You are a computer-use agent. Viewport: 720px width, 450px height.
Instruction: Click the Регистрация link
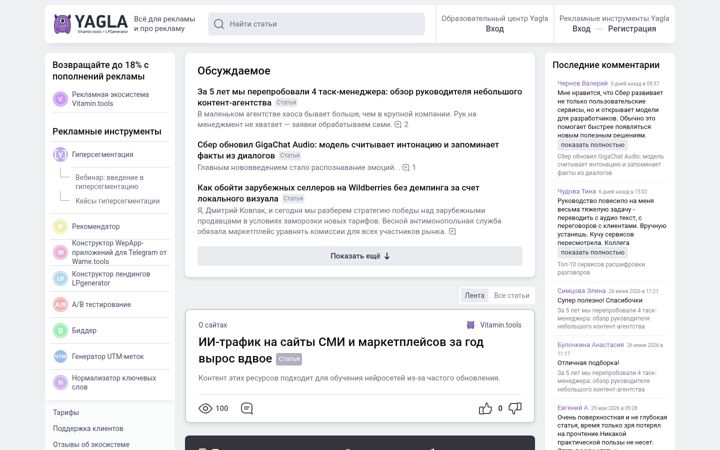[x=632, y=29]
